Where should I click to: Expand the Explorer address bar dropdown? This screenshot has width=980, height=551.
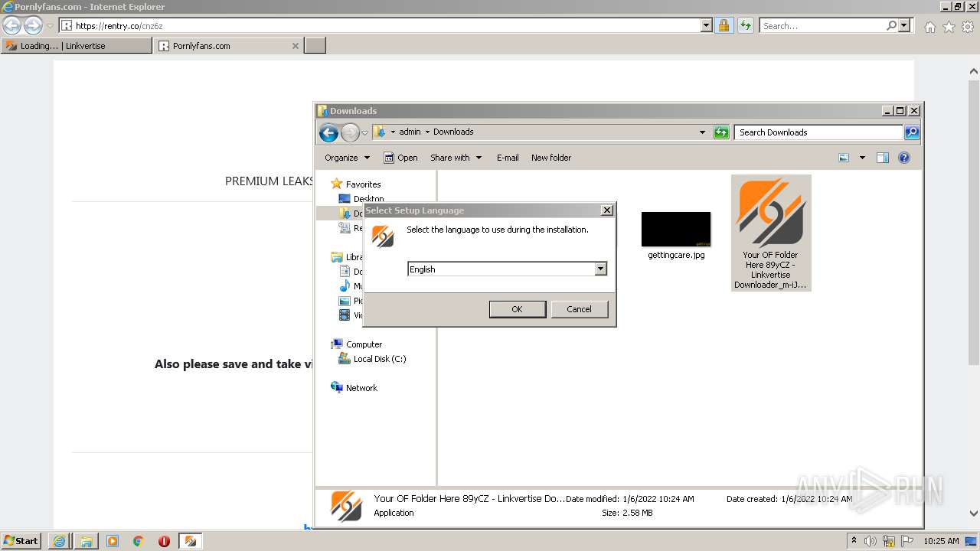(702, 132)
